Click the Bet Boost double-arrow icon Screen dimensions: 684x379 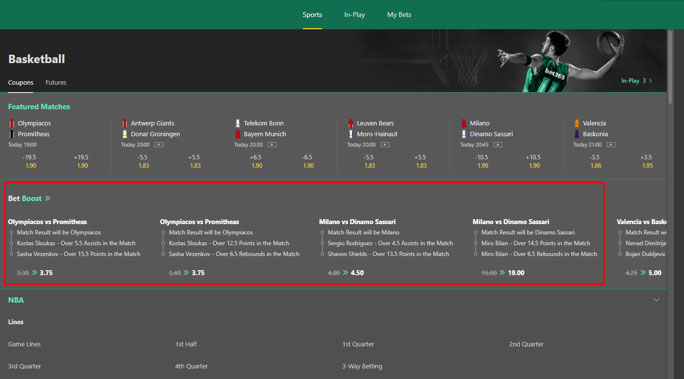click(48, 198)
